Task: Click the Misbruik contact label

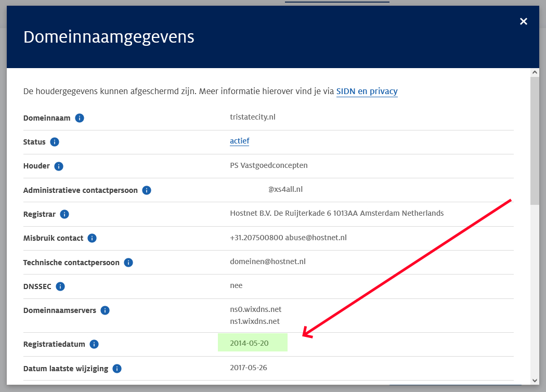Action: coord(53,238)
